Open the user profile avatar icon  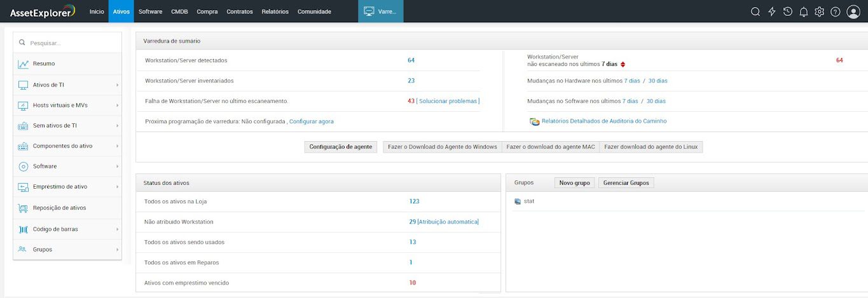853,11
